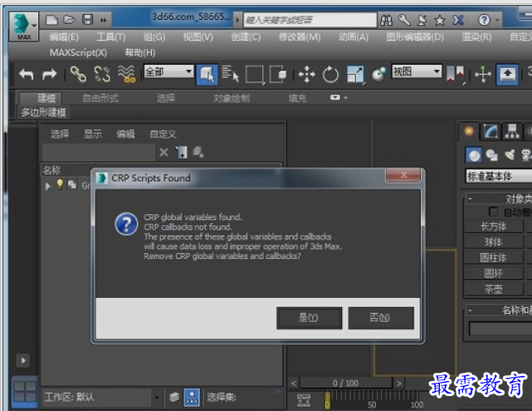Open the 渲染(R) menu
The image size is (532, 411).
click(x=476, y=37)
